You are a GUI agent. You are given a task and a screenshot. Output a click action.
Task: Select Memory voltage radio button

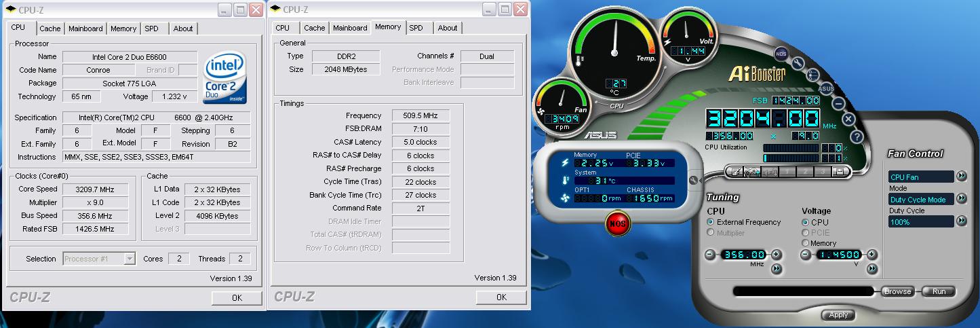(x=806, y=243)
